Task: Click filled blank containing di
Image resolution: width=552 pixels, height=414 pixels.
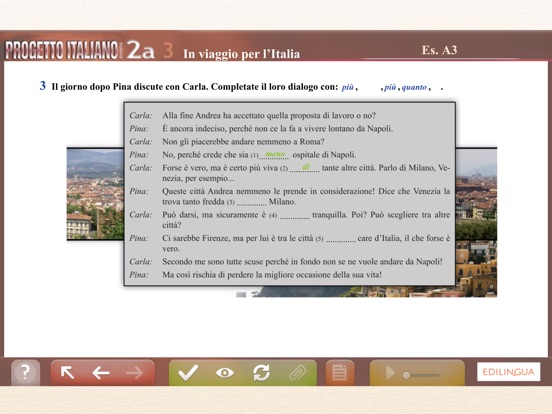Action: click(305, 168)
